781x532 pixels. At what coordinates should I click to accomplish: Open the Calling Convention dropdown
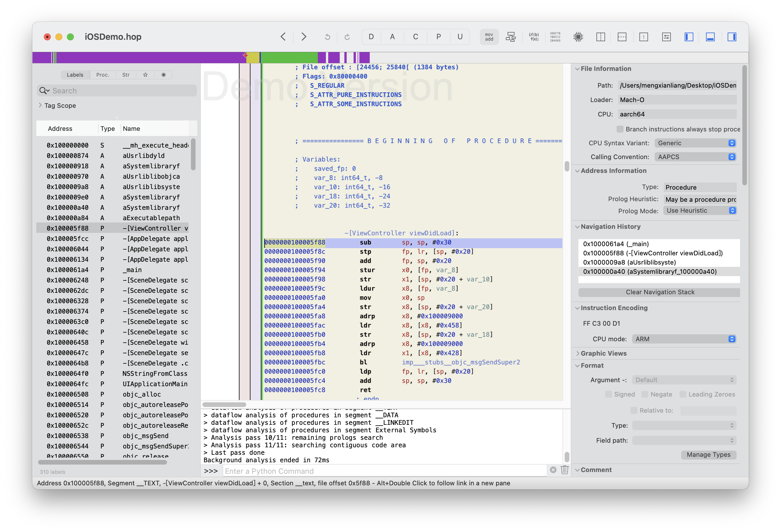[695, 157]
